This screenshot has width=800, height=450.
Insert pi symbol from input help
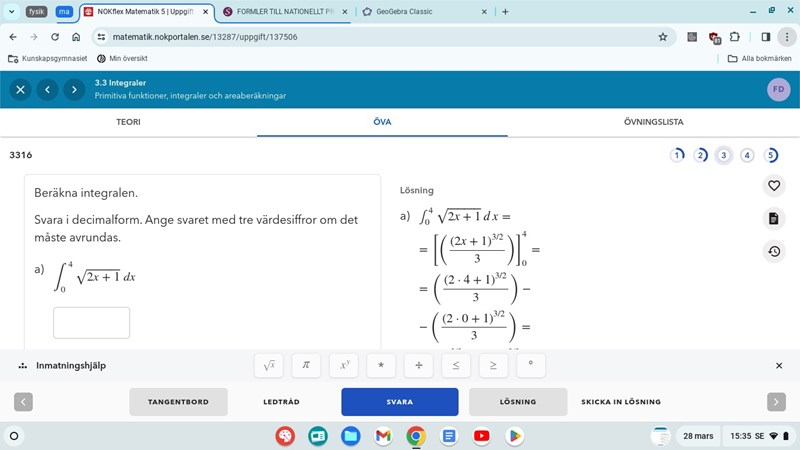point(306,366)
